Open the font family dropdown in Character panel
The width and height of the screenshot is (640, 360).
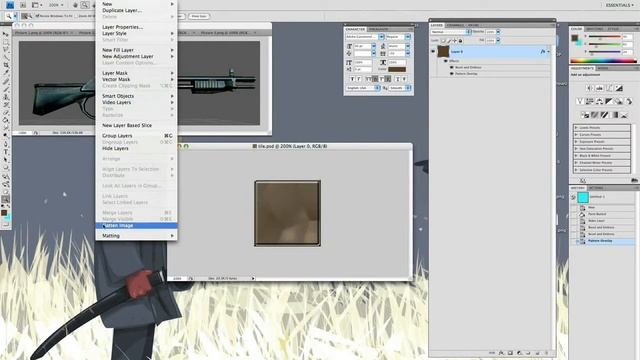(381, 37)
